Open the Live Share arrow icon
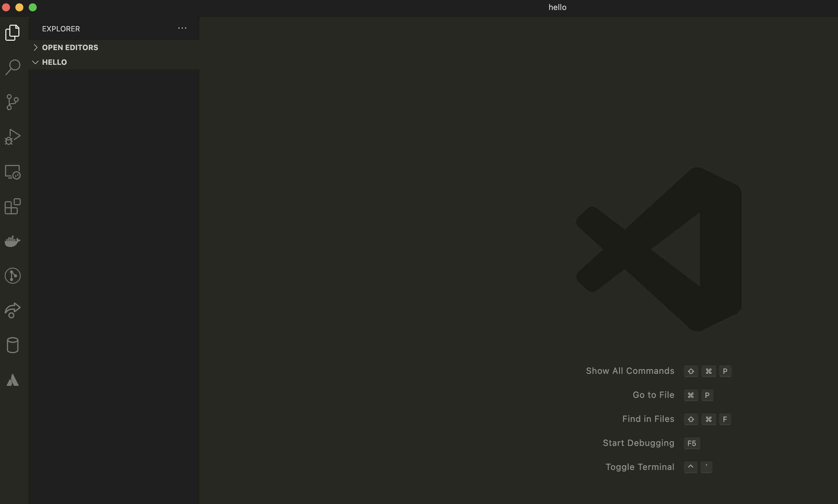 click(x=13, y=310)
